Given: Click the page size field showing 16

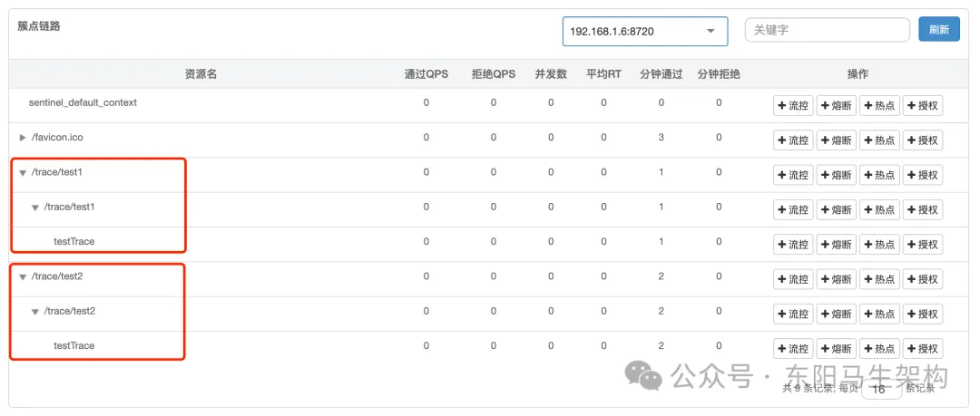Looking at the screenshot, I should [x=881, y=389].
